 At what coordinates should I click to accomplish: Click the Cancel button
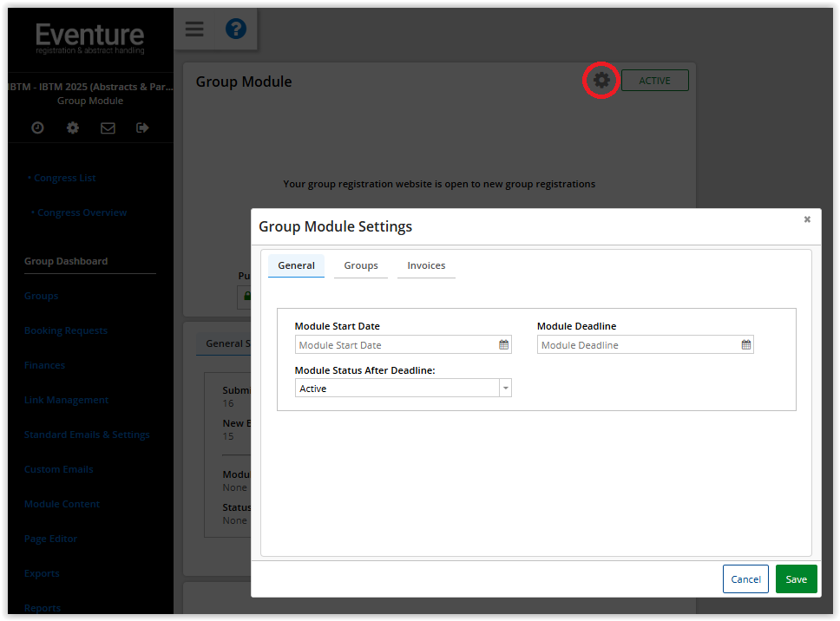point(745,579)
